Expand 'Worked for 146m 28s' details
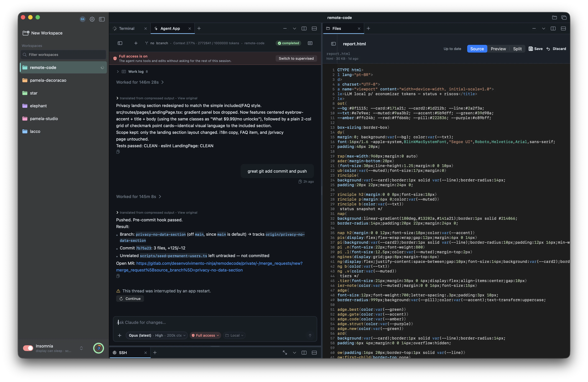 tap(140, 82)
